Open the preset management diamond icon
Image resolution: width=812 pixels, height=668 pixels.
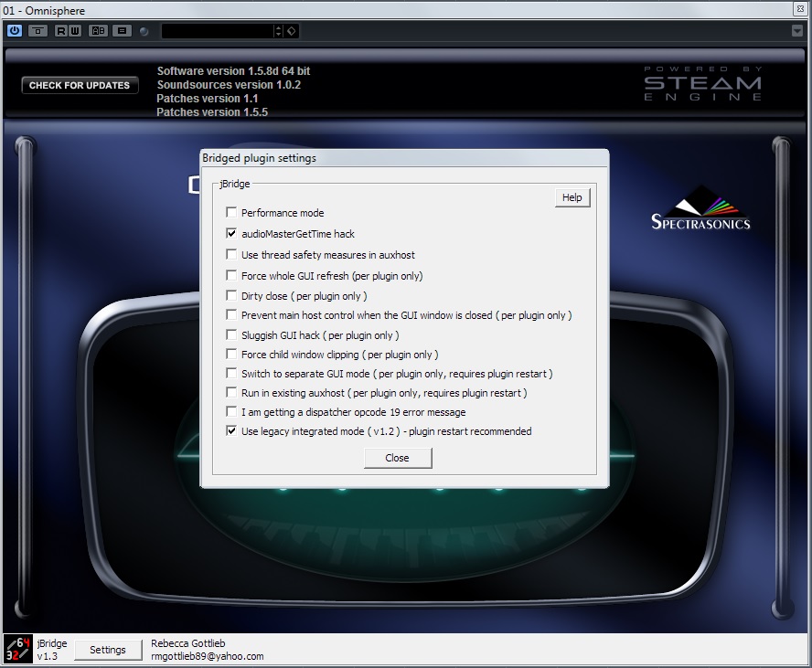tap(292, 31)
